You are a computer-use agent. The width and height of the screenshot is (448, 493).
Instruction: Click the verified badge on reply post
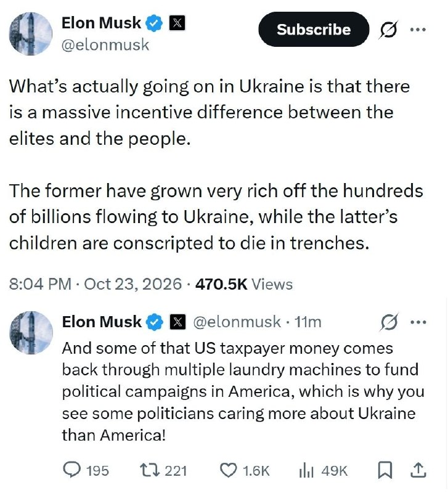point(154,322)
